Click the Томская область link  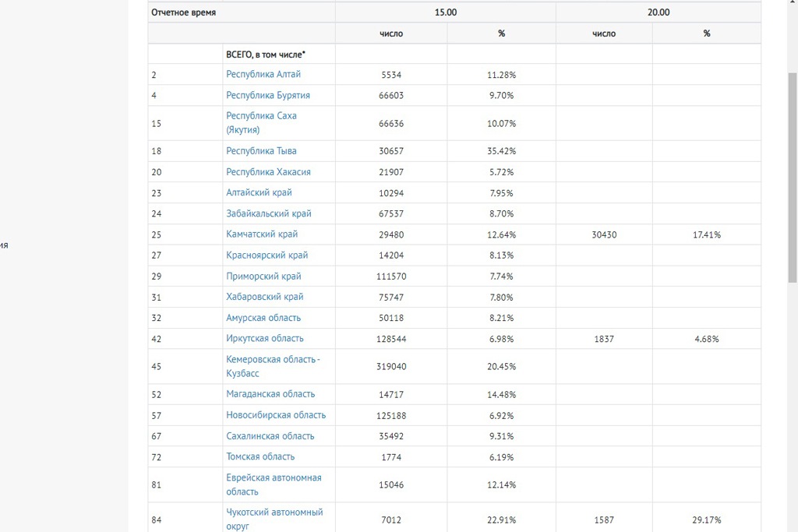260,457
